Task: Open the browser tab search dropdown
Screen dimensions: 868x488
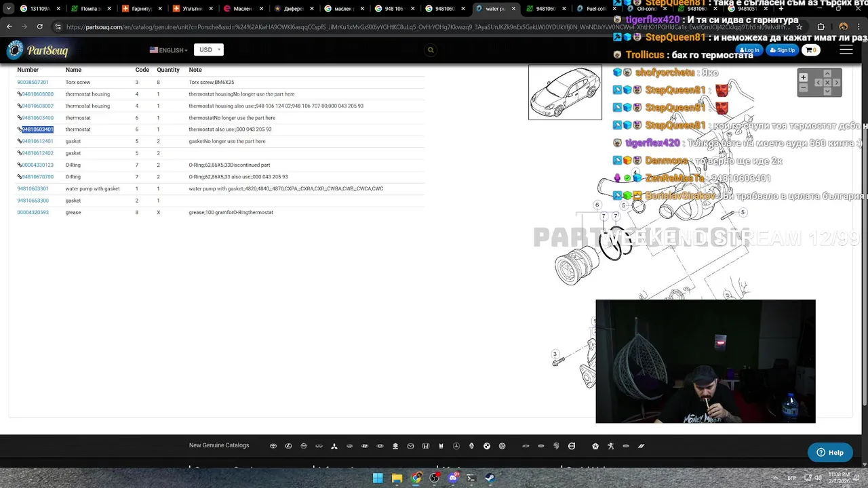Action: [9, 9]
